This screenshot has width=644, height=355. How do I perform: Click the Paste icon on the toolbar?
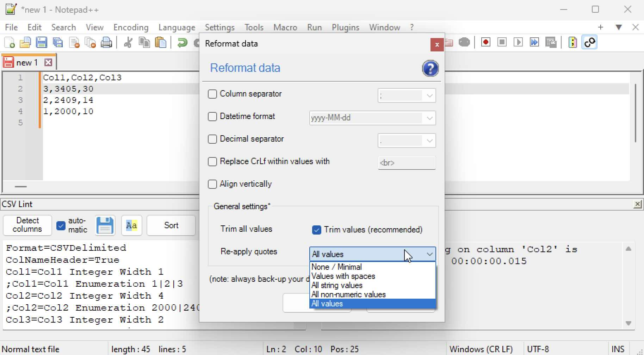click(x=161, y=42)
